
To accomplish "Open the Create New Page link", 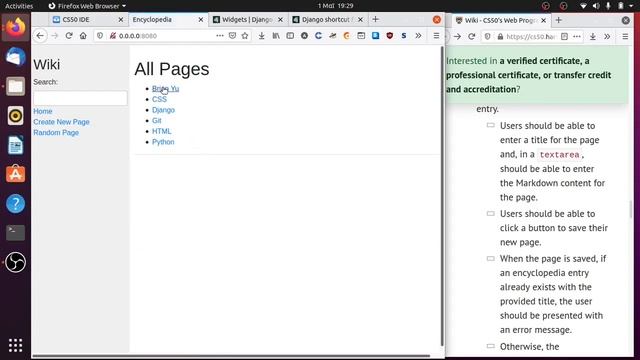I will point(61,122).
